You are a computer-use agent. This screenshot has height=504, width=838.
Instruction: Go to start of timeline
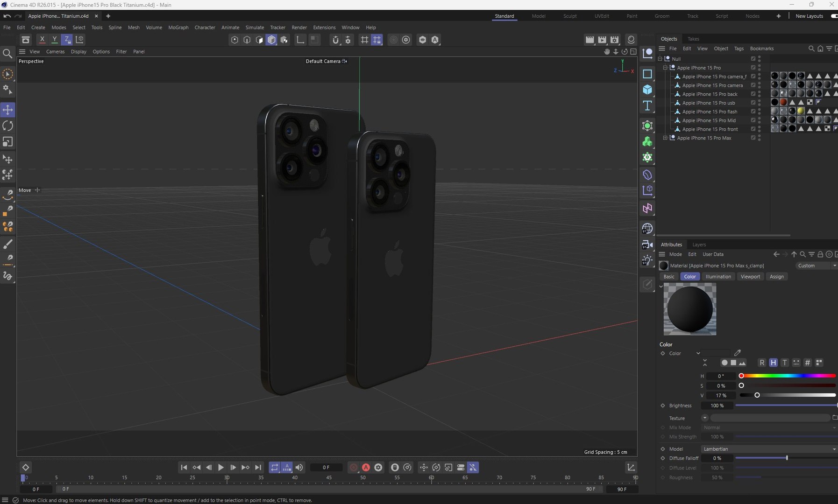(184, 468)
